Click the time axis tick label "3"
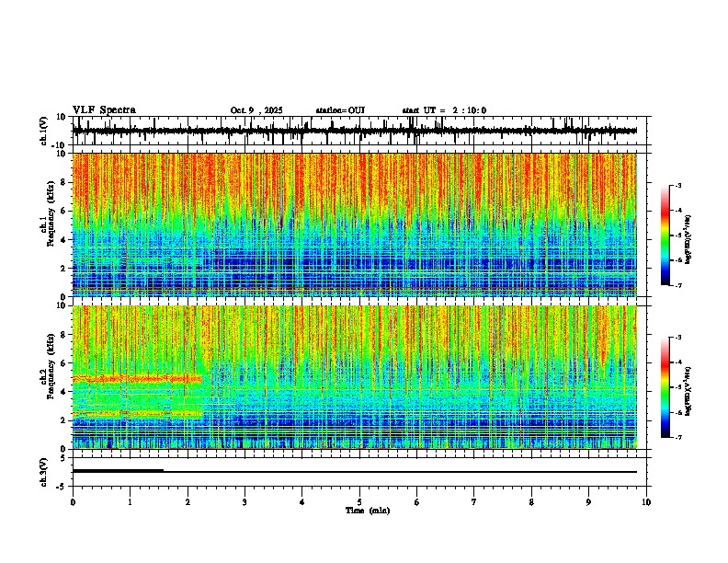Image resolution: width=728 pixels, height=563 pixels. (245, 502)
